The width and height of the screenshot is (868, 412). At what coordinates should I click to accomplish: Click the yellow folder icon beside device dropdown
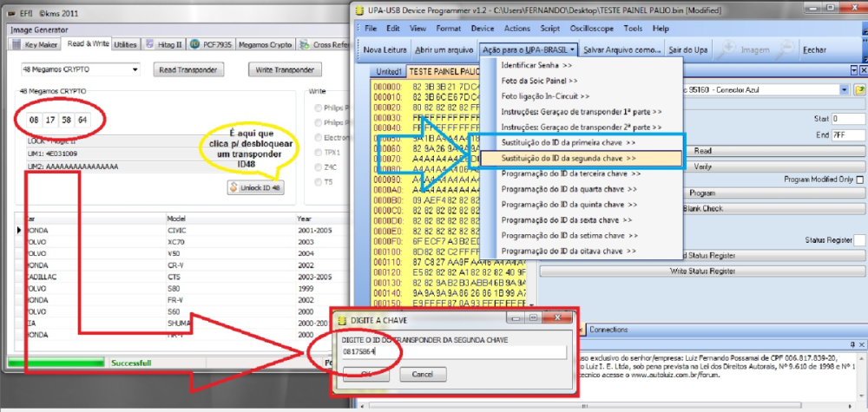859,89
